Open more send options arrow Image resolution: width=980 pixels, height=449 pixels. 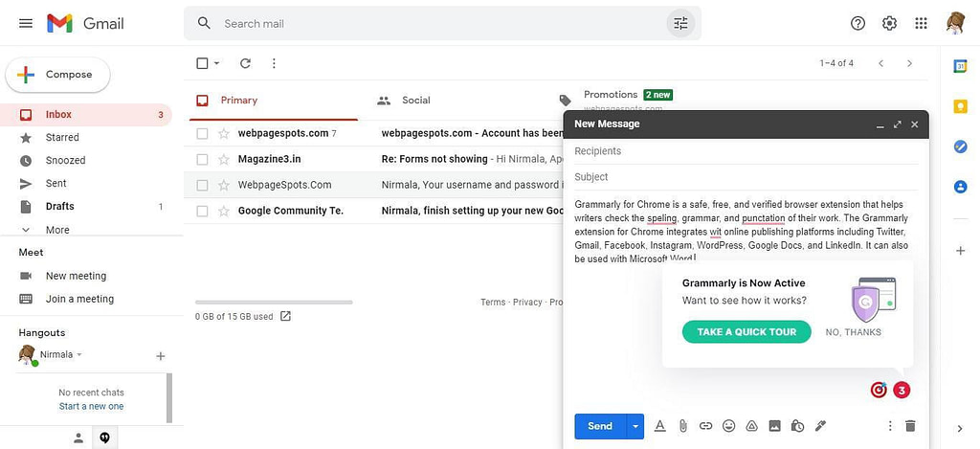pos(635,426)
